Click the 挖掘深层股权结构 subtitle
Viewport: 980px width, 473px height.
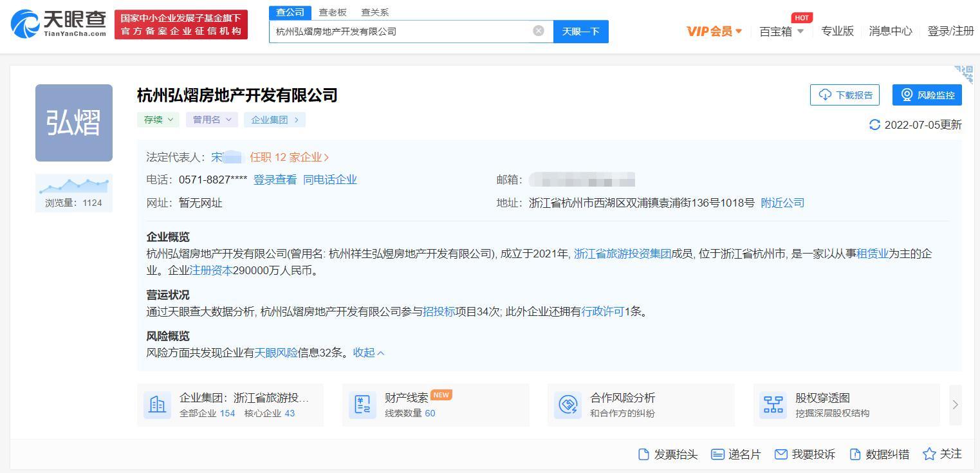coord(832,413)
